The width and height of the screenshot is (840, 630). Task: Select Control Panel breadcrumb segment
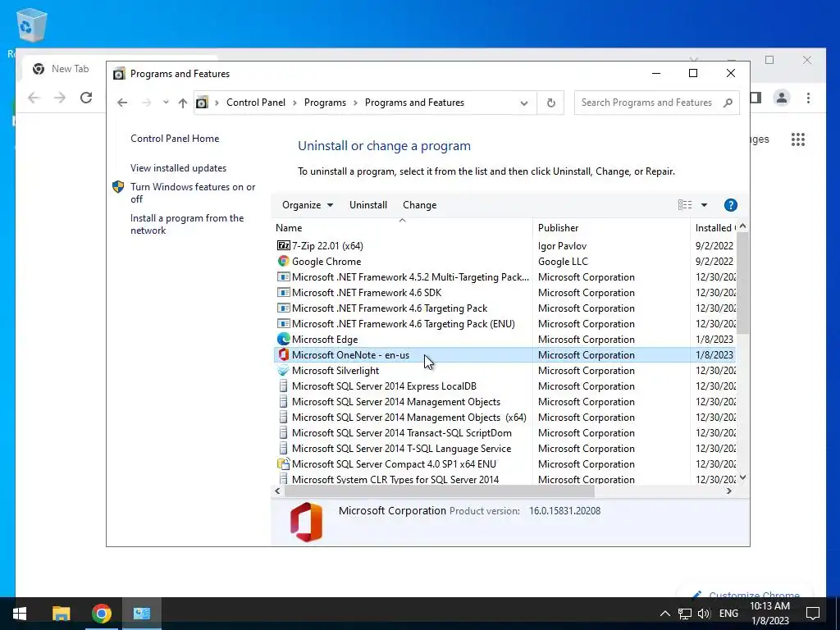tap(256, 103)
